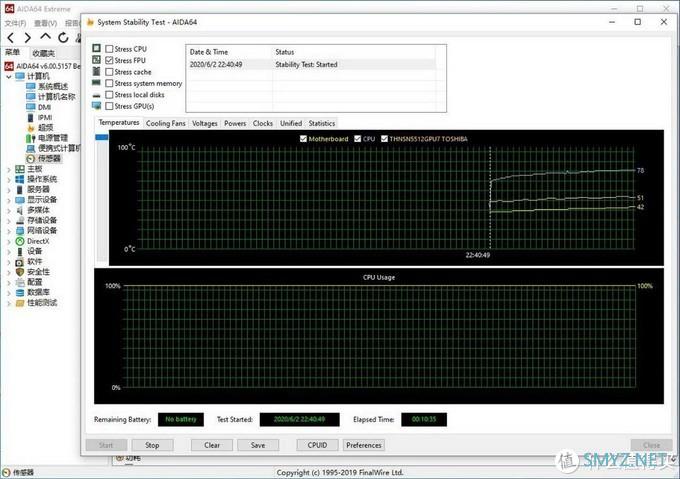Image resolution: width=680 pixels, height=479 pixels.
Task: Open CPUID via its button
Action: 317,445
